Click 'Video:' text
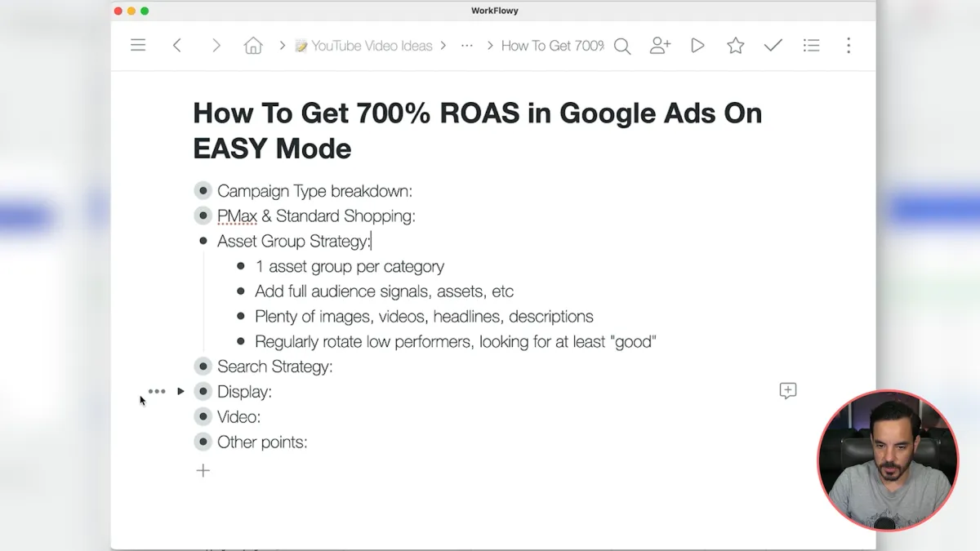The width and height of the screenshot is (980, 551). [238, 417]
